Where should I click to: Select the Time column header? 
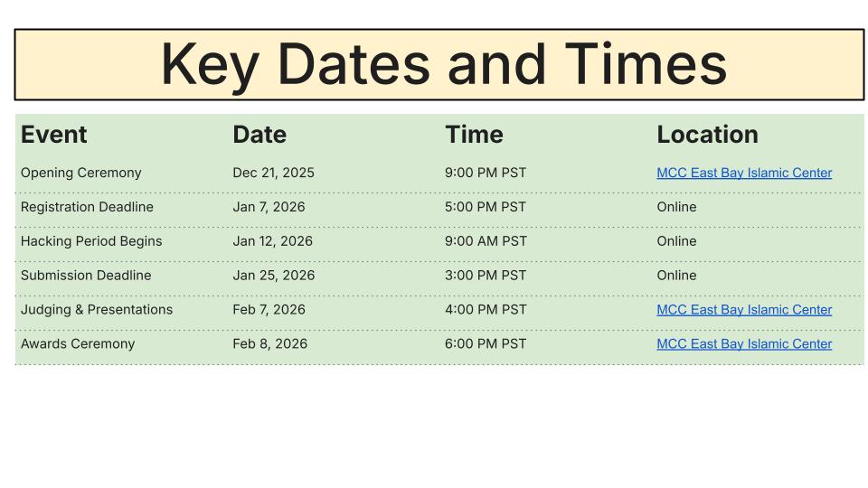pos(474,135)
